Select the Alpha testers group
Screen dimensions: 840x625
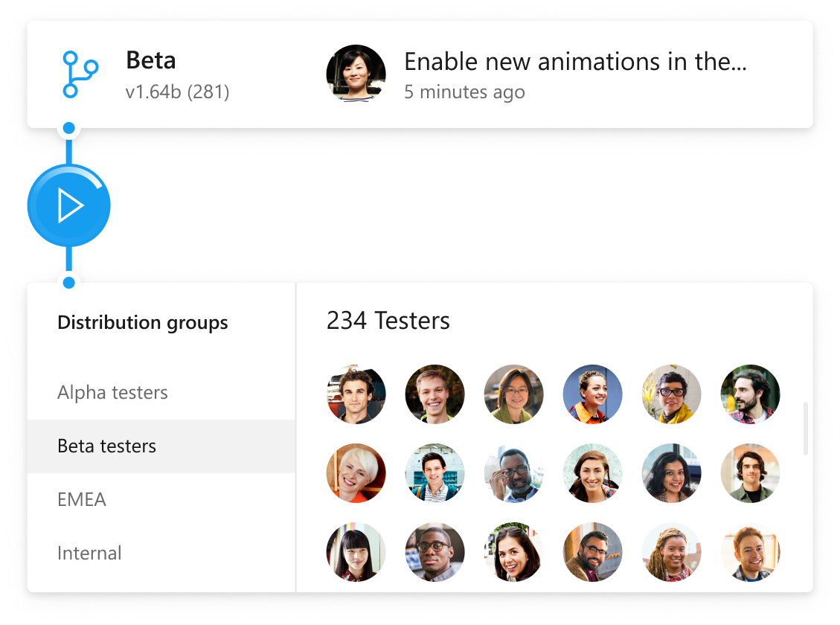(x=112, y=392)
